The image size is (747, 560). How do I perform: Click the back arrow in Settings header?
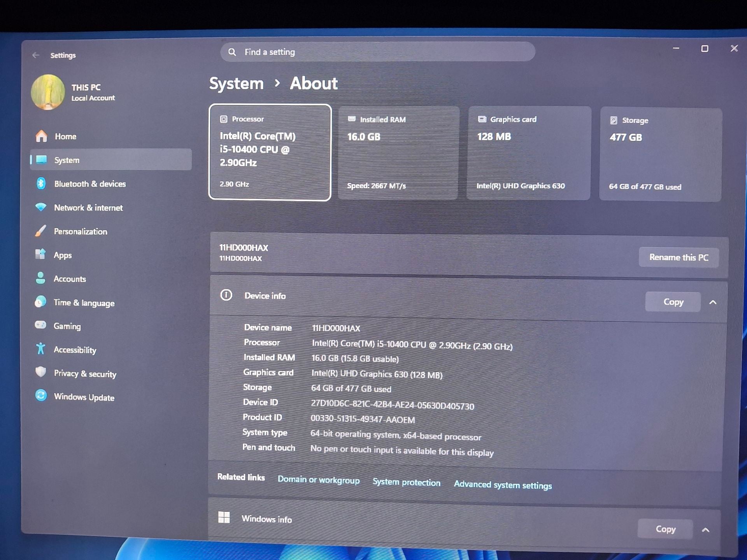[36, 55]
